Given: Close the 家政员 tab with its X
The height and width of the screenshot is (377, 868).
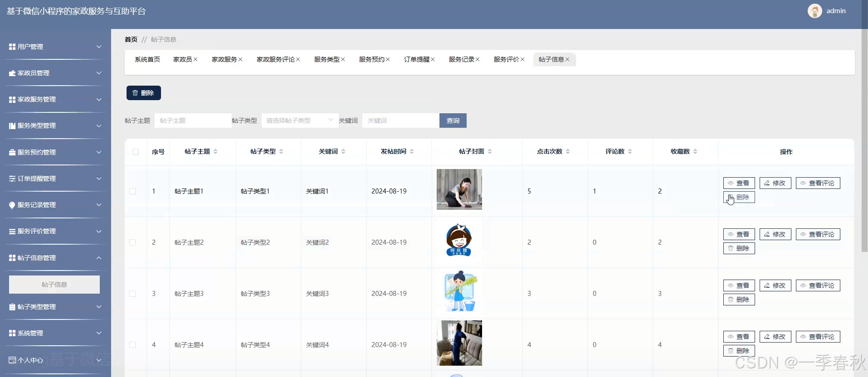Looking at the screenshot, I should (x=195, y=59).
